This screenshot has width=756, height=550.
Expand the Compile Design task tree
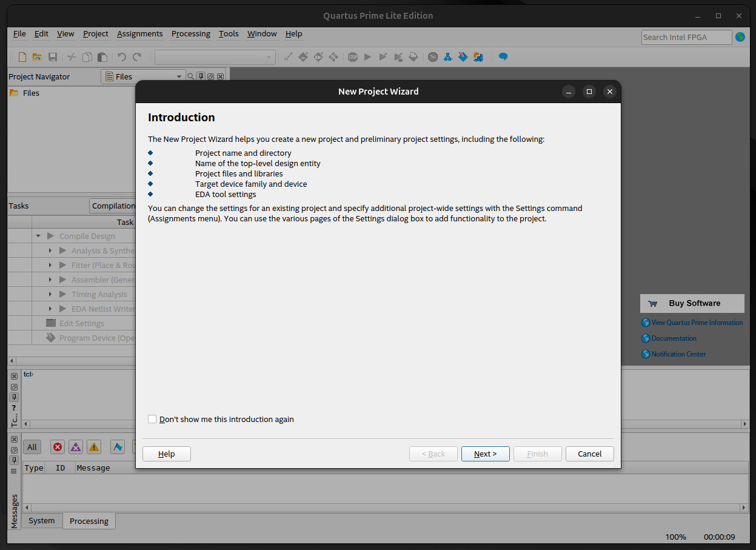click(x=38, y=236)
